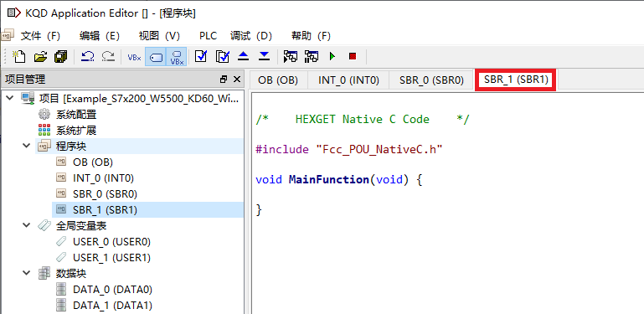Float the 项目管理 panel

click(x=224, y=80)
